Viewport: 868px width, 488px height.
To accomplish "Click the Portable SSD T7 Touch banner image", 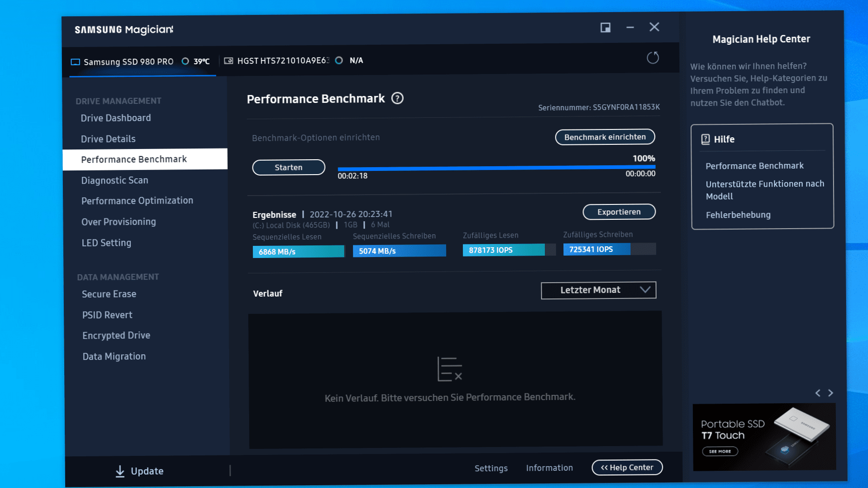I will click(x=764, y=437).
